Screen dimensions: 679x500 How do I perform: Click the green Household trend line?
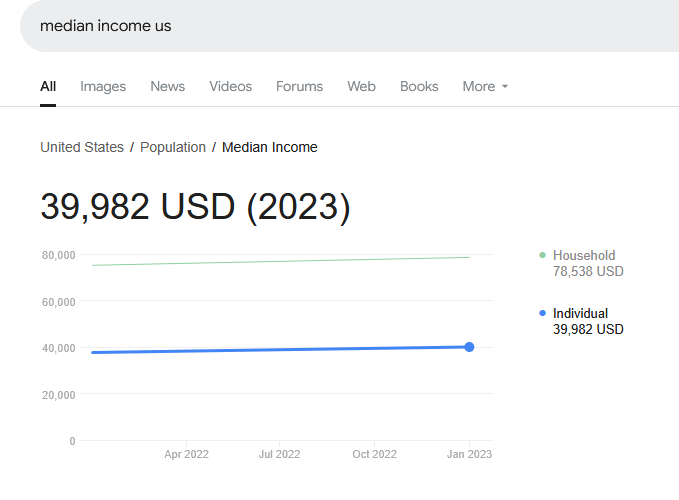(x=280, y=261)
